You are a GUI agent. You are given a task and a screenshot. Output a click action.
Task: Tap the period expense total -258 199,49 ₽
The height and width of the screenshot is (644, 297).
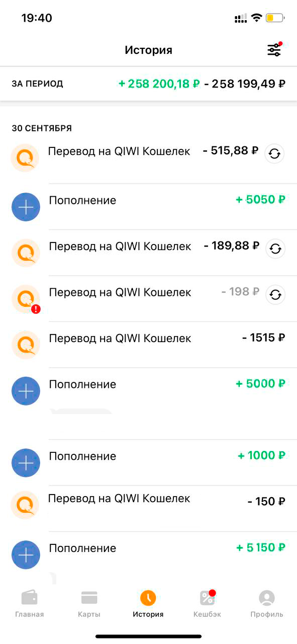[x=245, y=84]
